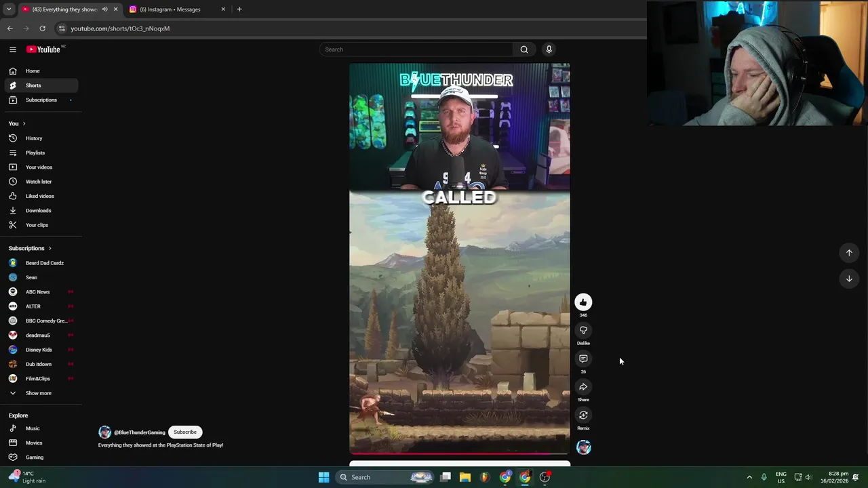
Task: Open the deadmau5 channel
Action: coord(41,335)
